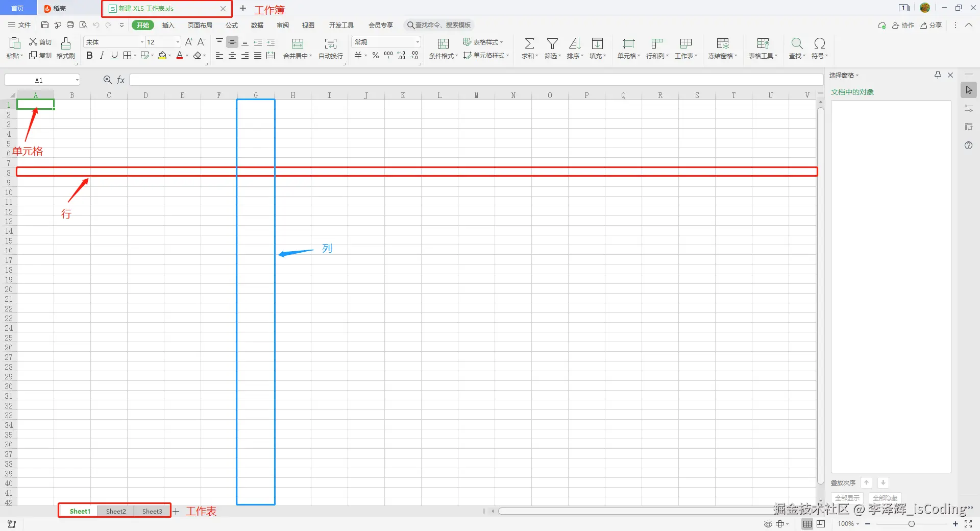Click the 分享 share button

[930, 26]
